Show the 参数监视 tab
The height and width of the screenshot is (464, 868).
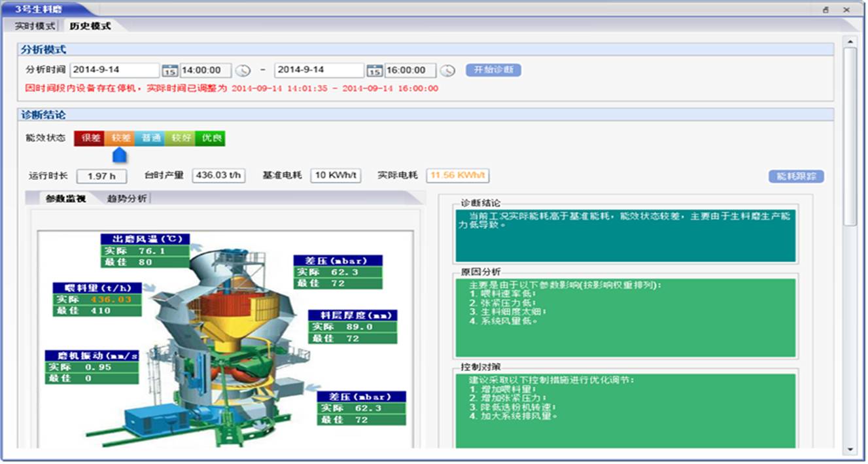pos(65,199)
